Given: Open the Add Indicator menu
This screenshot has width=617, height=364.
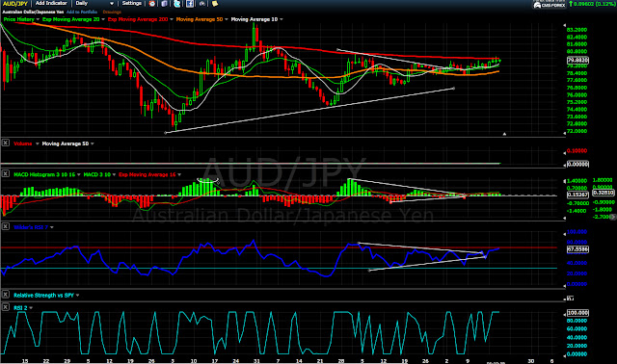Looking at the screenshot, I should (51, 3).
